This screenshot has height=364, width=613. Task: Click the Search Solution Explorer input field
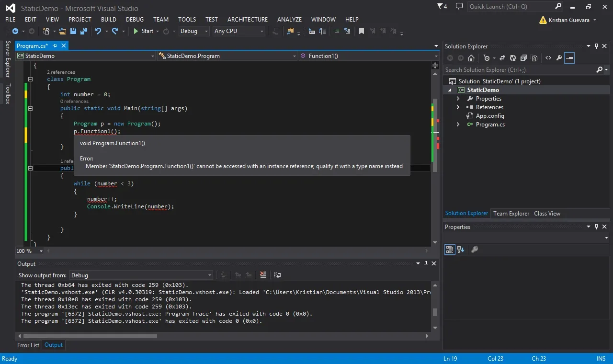(x=519, y=70)
